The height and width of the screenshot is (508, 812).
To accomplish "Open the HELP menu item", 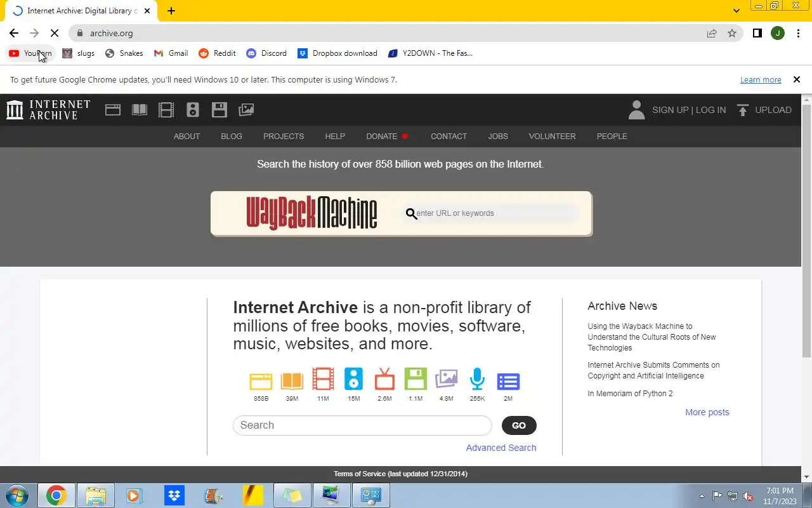I will (335, 137).
